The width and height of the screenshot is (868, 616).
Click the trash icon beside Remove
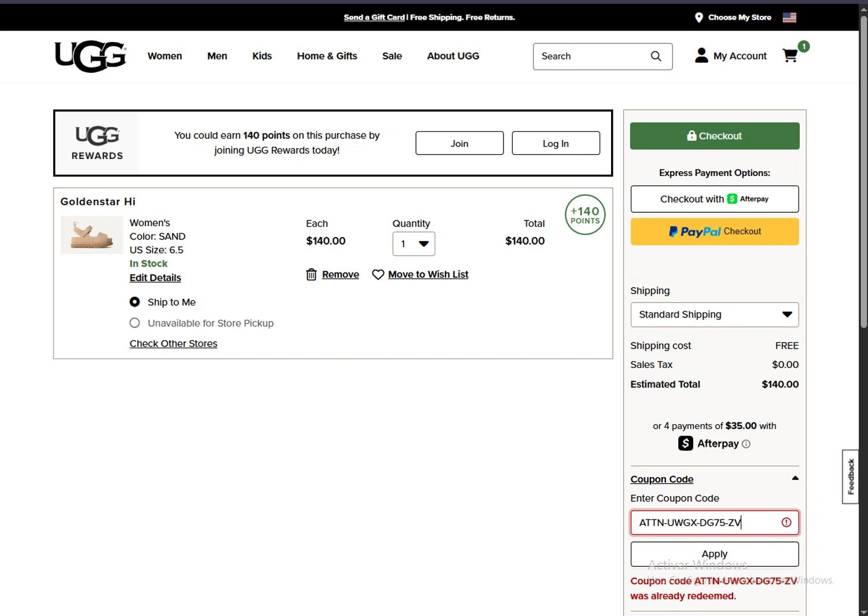click(x=311, y=274)
